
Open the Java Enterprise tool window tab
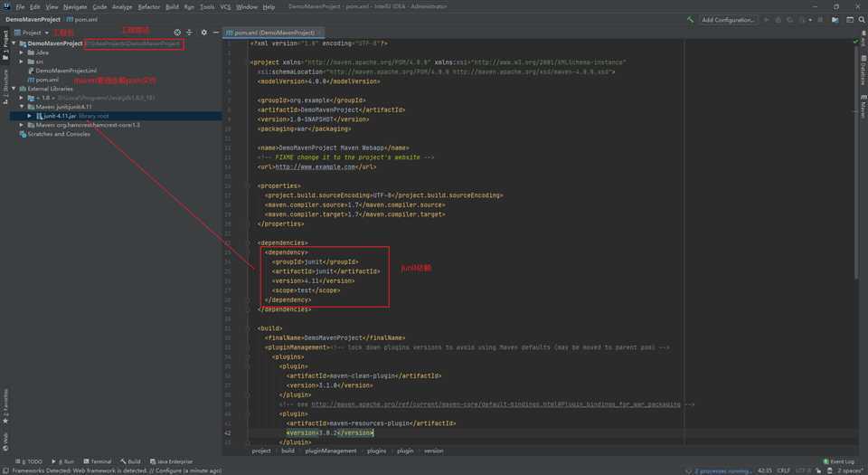point(171,461)
